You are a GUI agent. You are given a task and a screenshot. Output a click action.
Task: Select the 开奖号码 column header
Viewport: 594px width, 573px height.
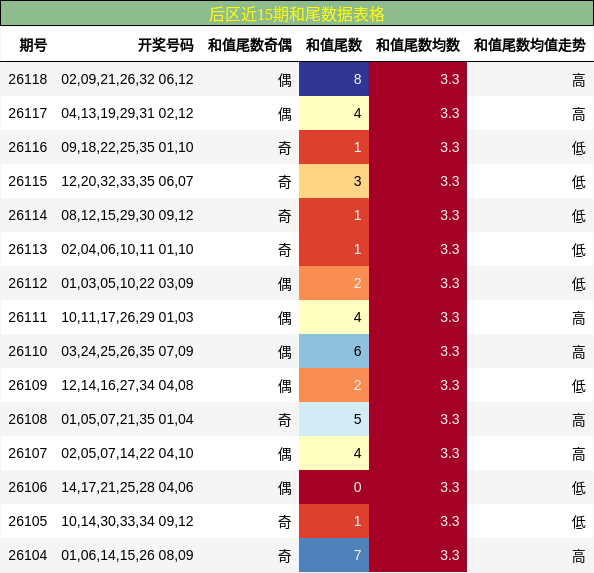[166, 45]
